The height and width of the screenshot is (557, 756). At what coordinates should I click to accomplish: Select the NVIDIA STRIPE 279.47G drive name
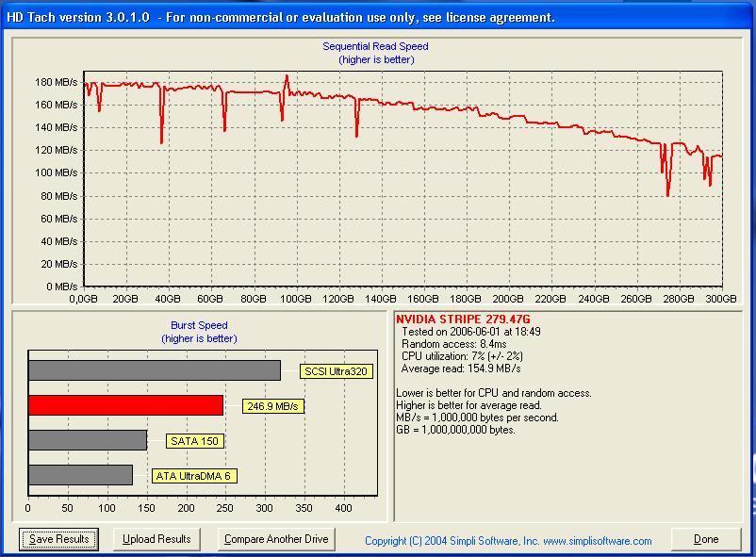pos(463,319)
